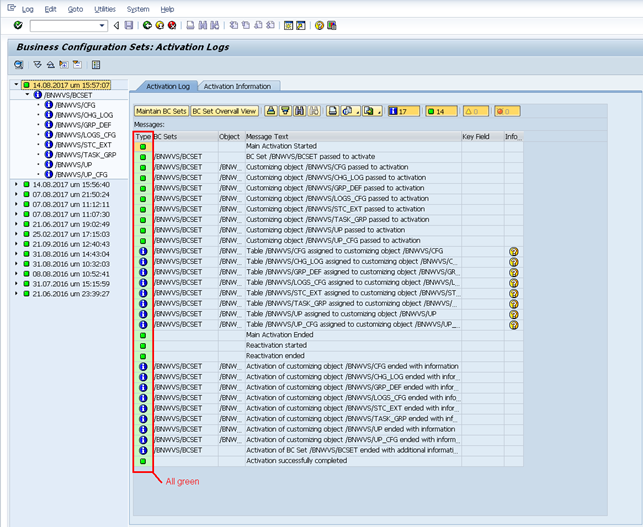Open Help via yellow question mark icon
The width and height of the screenshot is (643, 527).
pyautogui.click(x=319, y=25)
